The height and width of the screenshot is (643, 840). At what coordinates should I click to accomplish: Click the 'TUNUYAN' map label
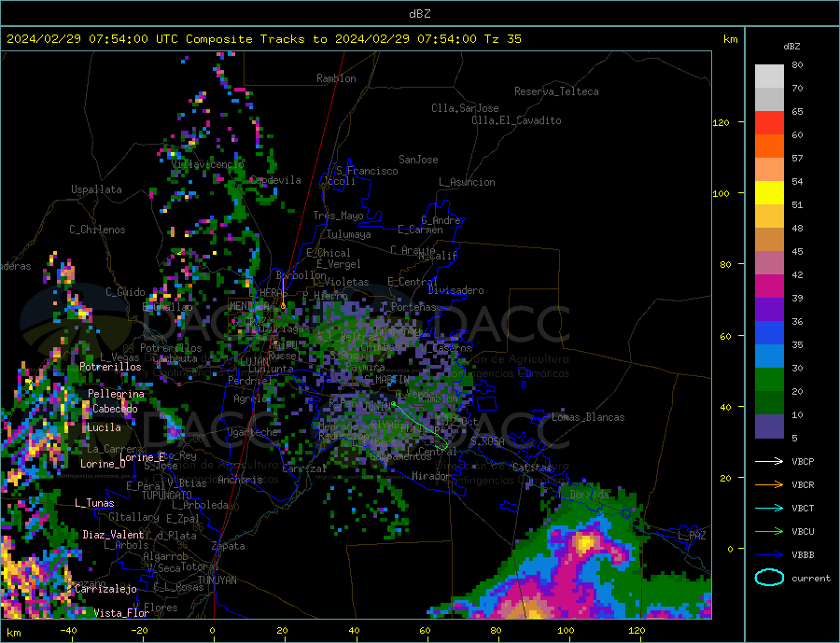click(217, 580)
